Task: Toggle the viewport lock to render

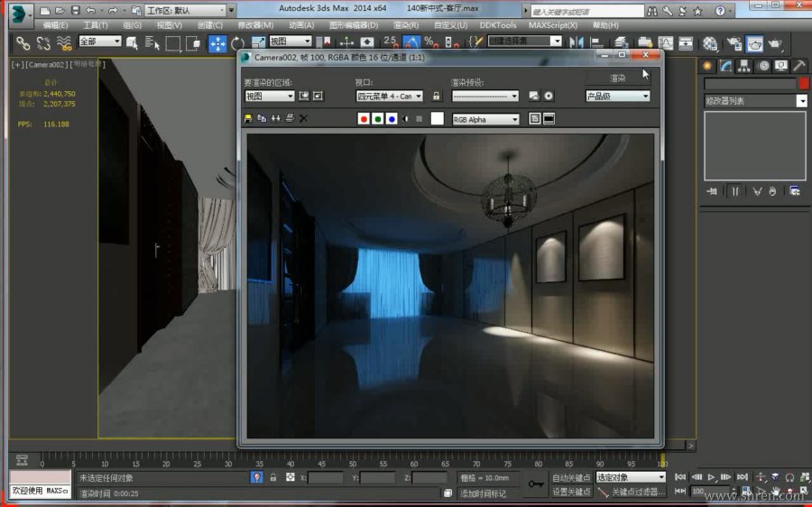Action: pos(437,96)
